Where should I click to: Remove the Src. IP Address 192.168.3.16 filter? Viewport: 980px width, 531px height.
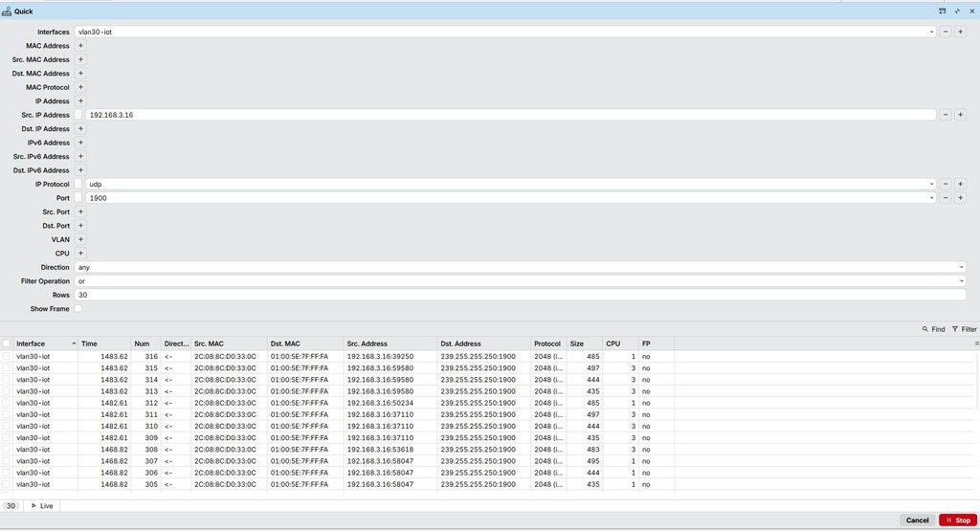point(946,115)
